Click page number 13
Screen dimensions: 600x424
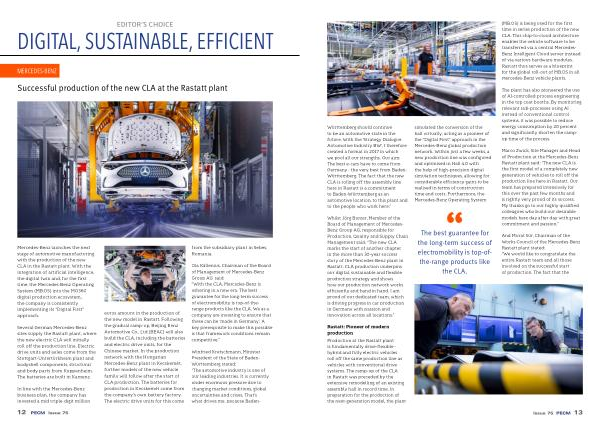click(x=578, y=412)
